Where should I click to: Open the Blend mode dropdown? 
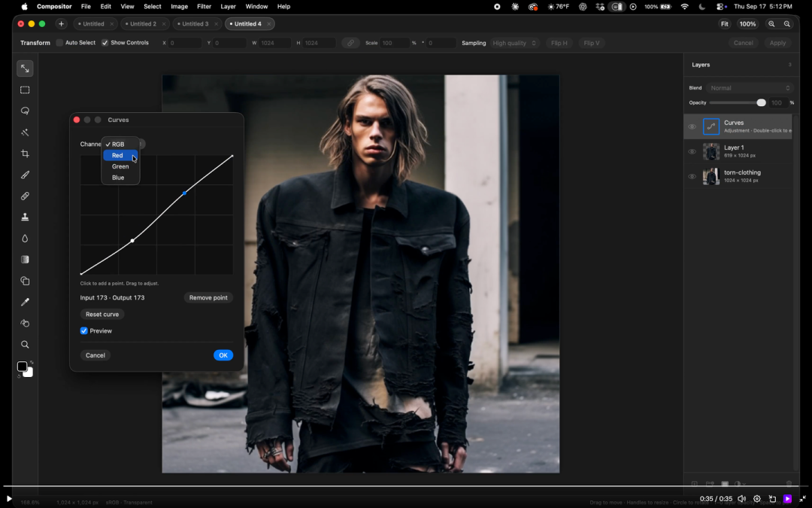pyautogui.click(x=750, y=87)
